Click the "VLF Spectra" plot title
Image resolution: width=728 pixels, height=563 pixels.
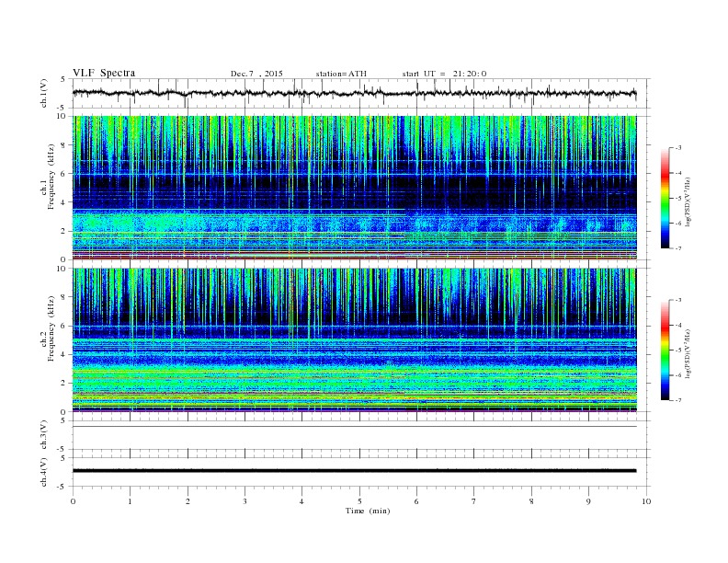coord(104,73)
